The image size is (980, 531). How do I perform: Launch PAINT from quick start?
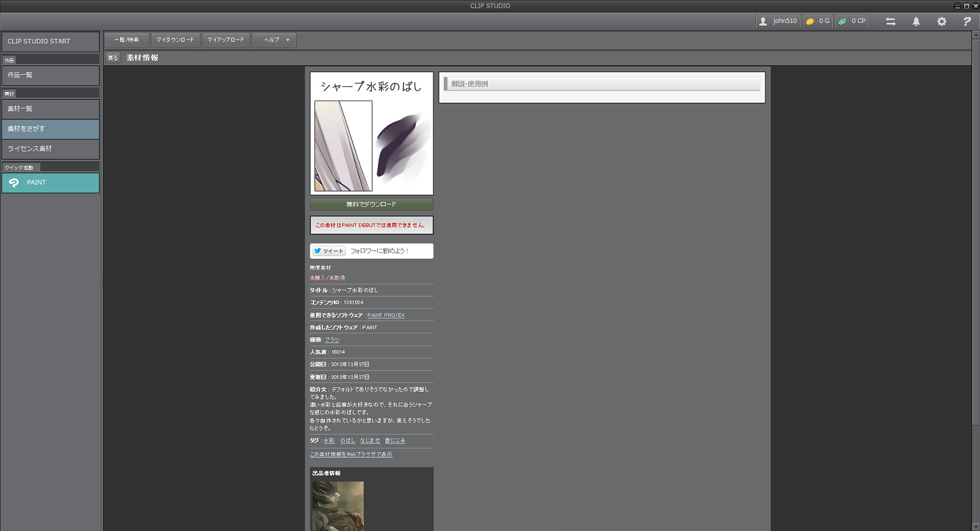(50, 183)
